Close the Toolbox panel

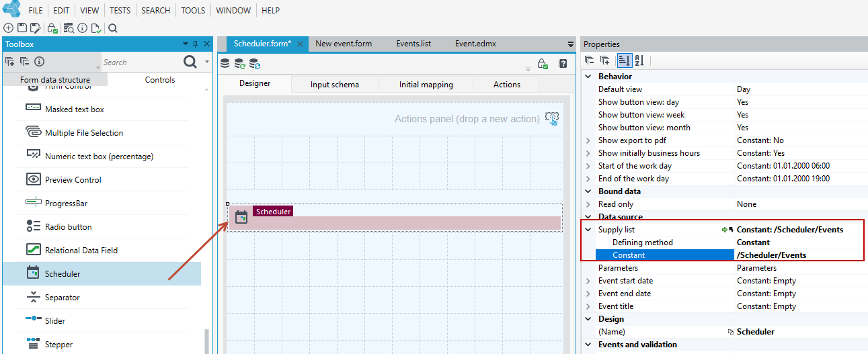click(206, 44)
